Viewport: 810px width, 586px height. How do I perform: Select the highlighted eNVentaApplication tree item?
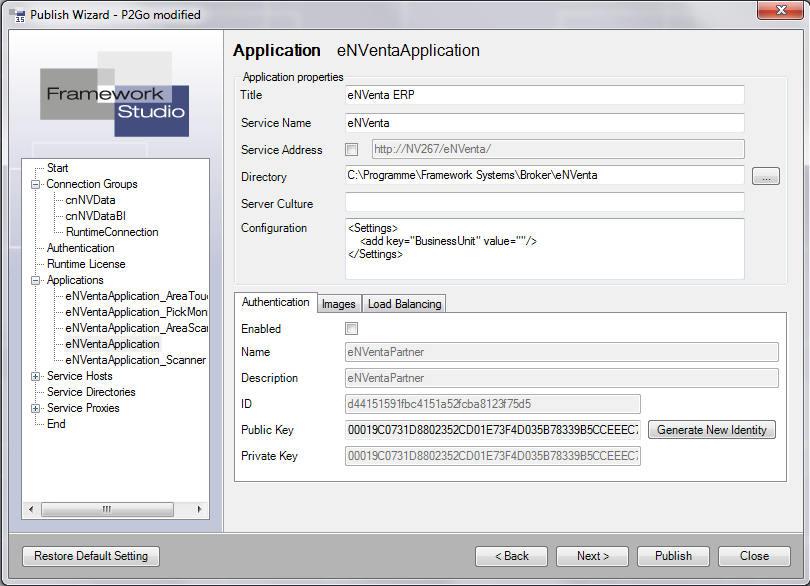(x=112, y=344)
